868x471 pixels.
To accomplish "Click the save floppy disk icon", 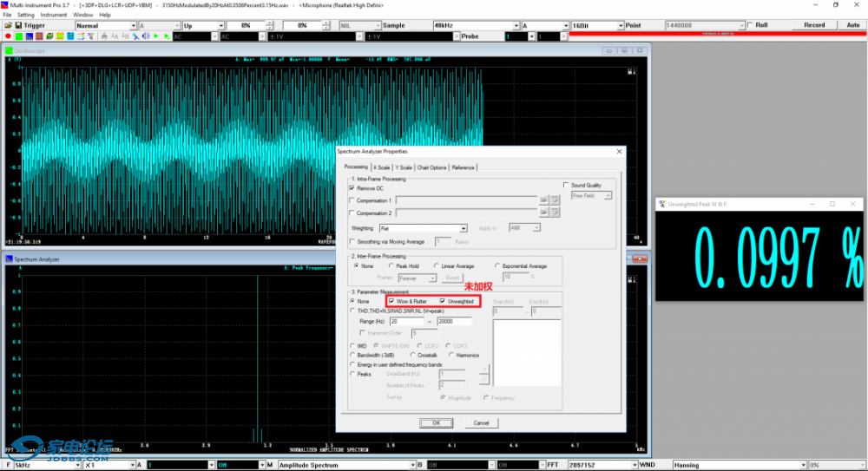I will 18,25.
